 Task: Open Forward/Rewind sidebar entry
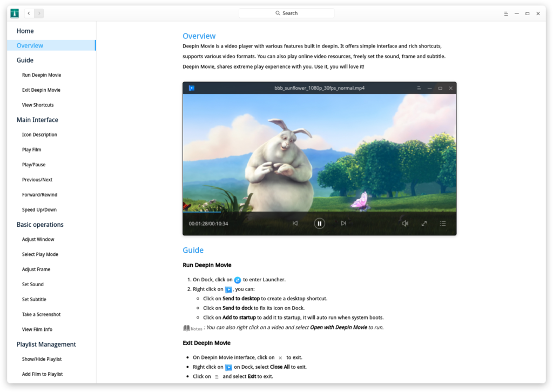click(x=39, y=194)
